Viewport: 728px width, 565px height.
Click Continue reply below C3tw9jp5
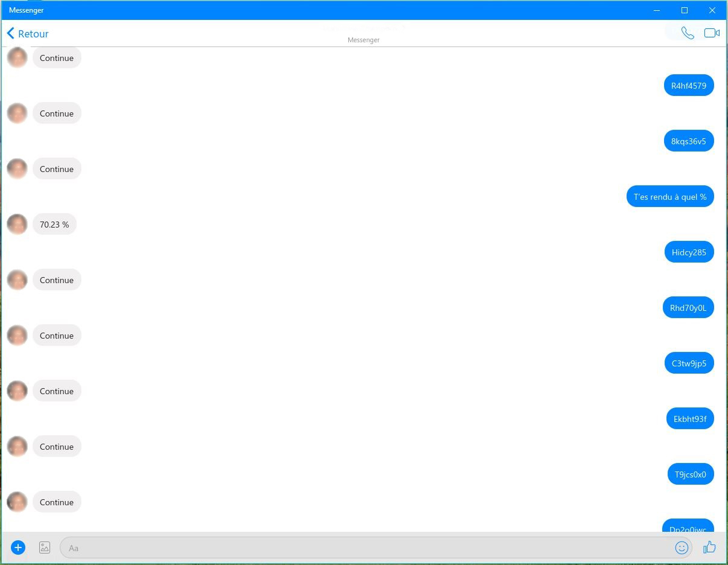click(x=57, y=391)
